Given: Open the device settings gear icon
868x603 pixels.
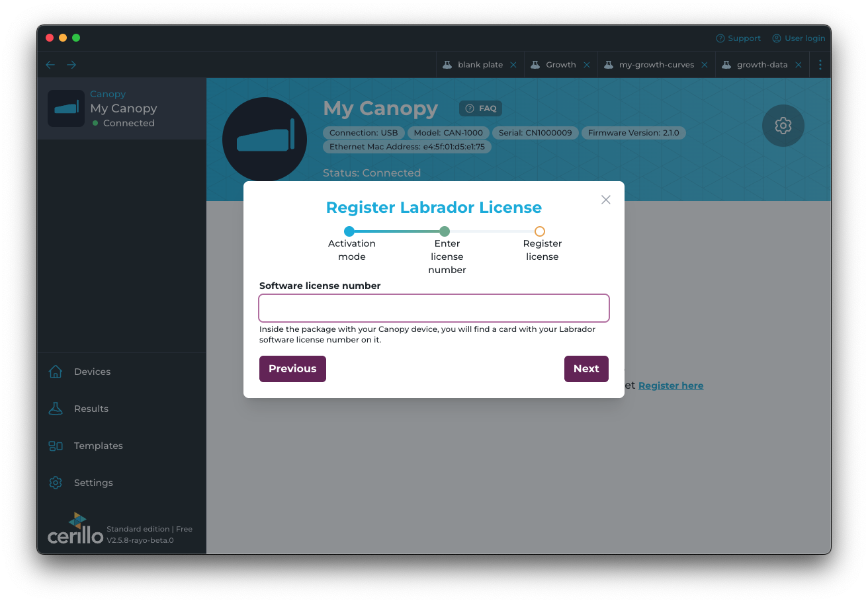Looking at the screenshot, I should pos(783,126).
